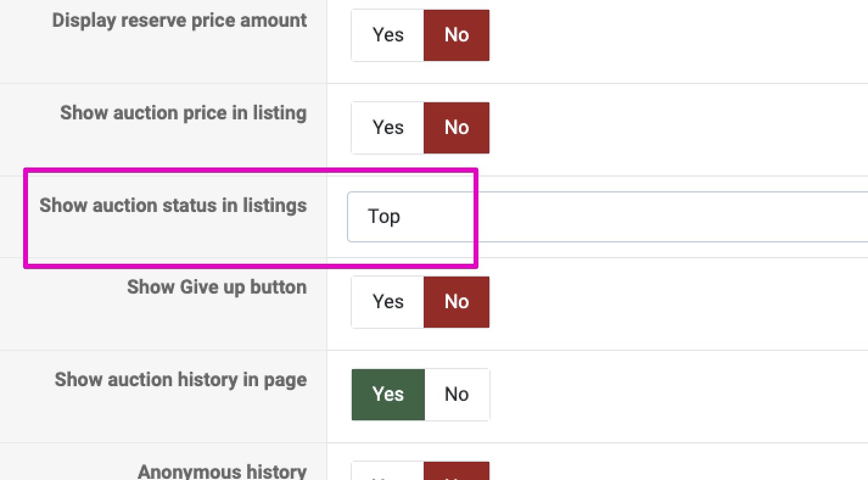This screenshot has height=480, width=868.
Task: Click the Show auction price in listing label
Action: coord(183,113)
